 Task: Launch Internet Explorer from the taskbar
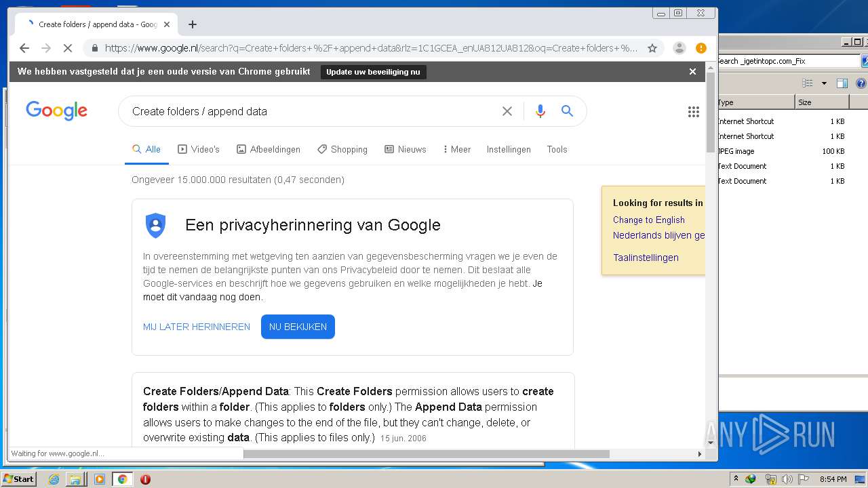[x=54, y=479]
